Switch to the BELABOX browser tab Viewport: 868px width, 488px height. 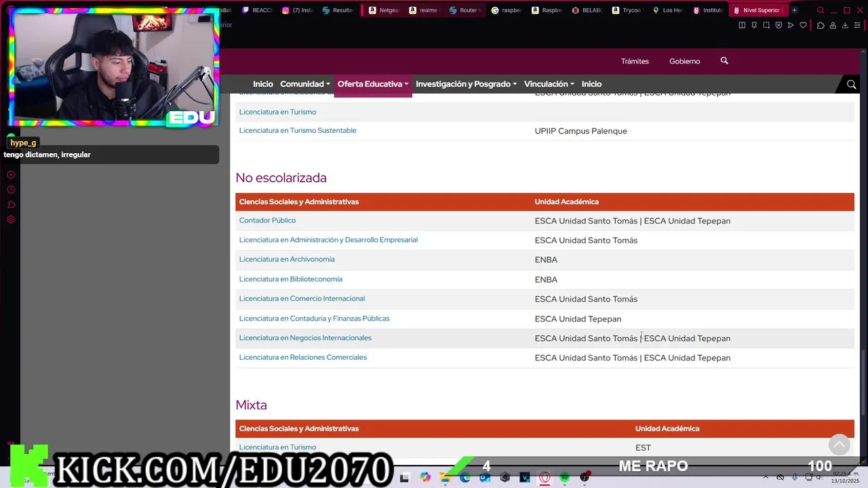click(x=587, y=10)
